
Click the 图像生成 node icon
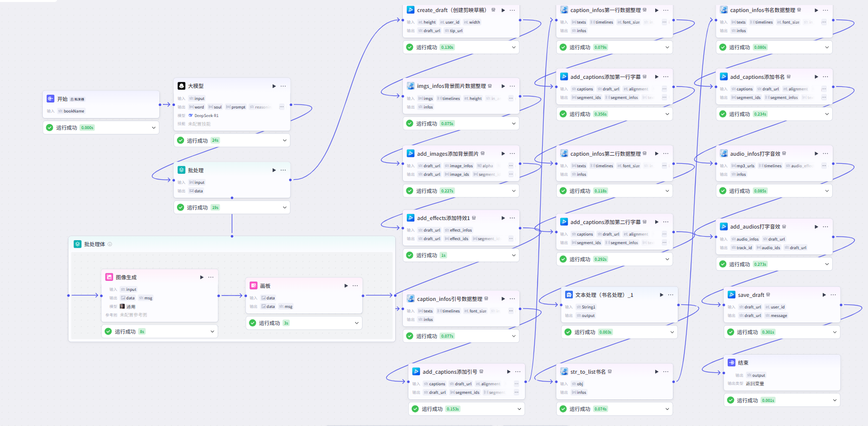coord(109,277)
